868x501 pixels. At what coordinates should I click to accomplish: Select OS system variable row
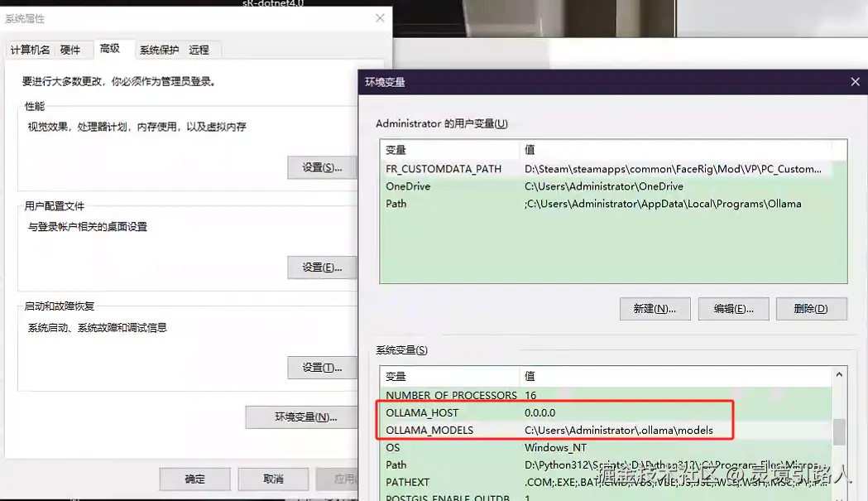[x=607, y=448]
